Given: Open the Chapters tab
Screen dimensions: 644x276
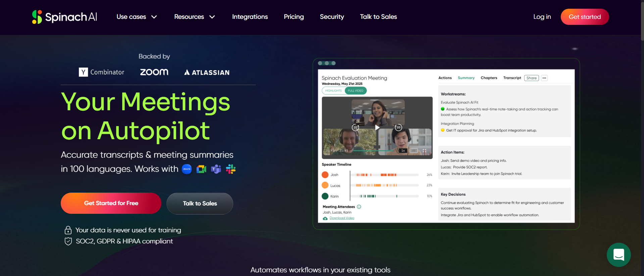Looking at the screenshot, I should (x=489, y=78).
